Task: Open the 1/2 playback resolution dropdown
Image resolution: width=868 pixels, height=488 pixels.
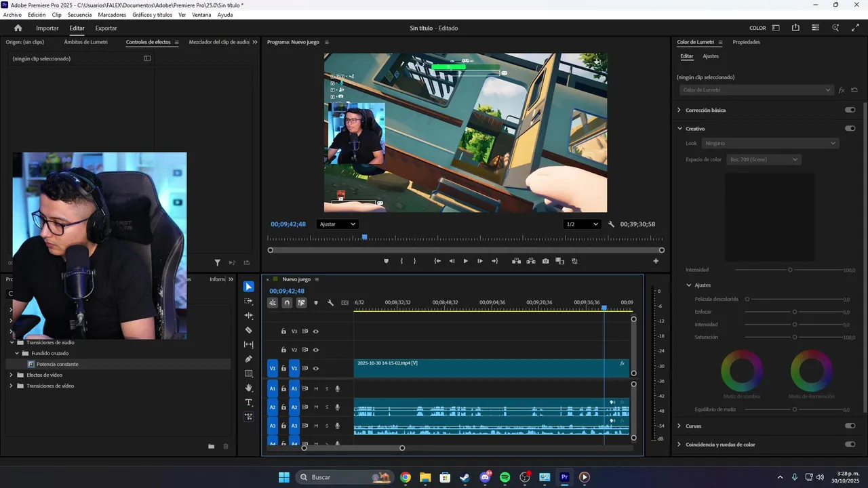Action: [583, 224]
